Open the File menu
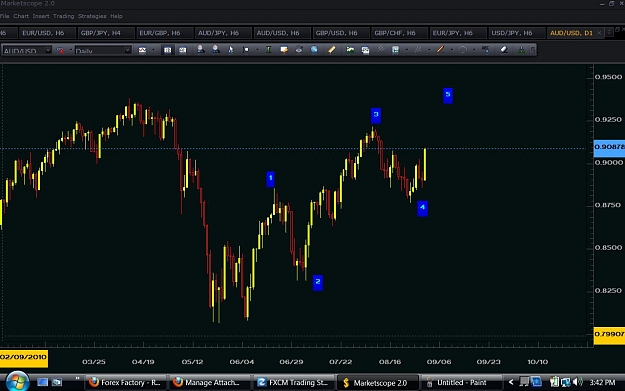The width and height of the screenshot is (625, 391). click(x=5, y=16)
